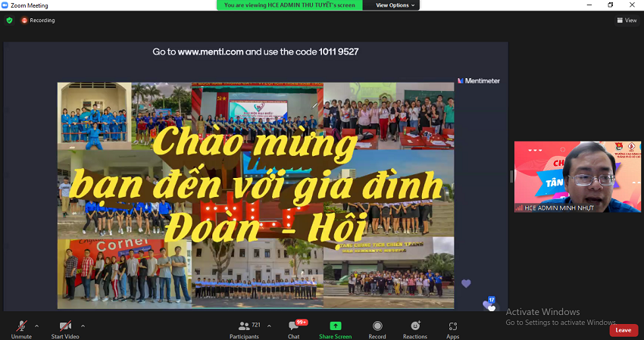Select HCE ADMIN MINH NHỰT's video thumbnail
This screenshot has height=340, width=644.
point(577,176)
